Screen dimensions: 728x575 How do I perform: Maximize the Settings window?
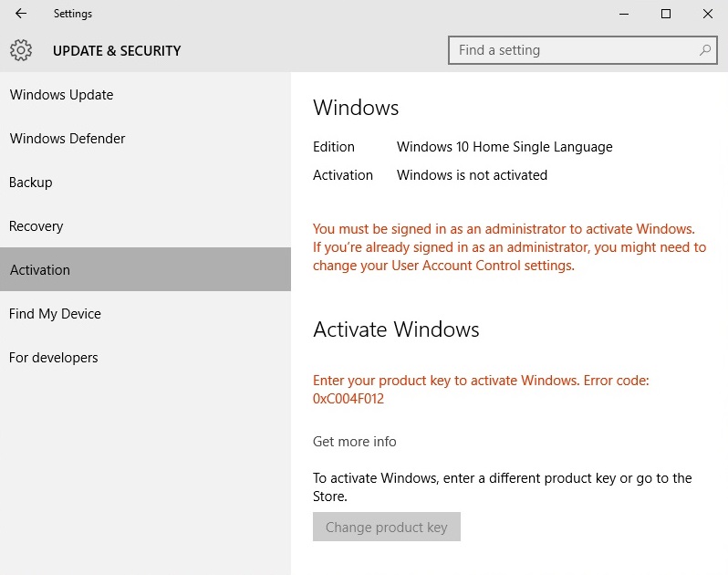[666, 14]
